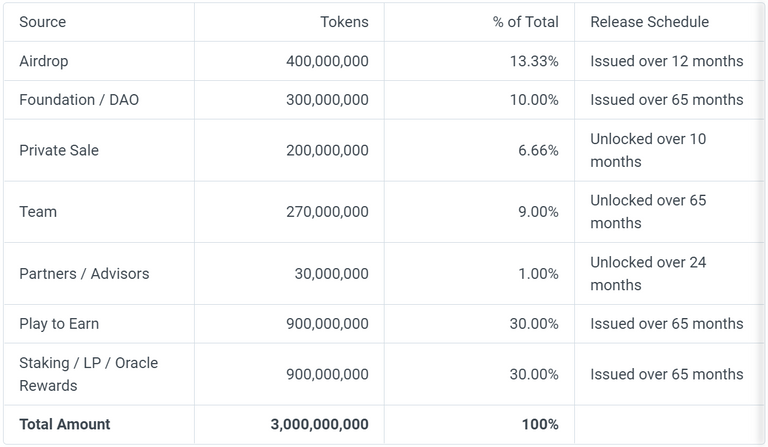Select 'Issued over 12 months' cell
The width and height of the screenshot is (768, 447).
(x=667, y=61)
